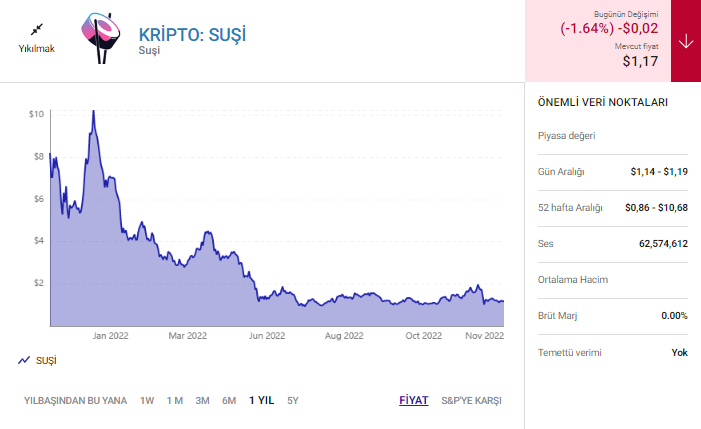Click the Gün Aralığı value $1,14 - $1,19

click(659, 172)
